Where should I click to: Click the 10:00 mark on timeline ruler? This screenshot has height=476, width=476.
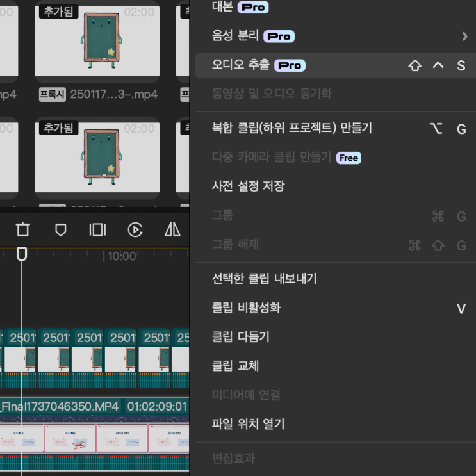tap(120, 256)
